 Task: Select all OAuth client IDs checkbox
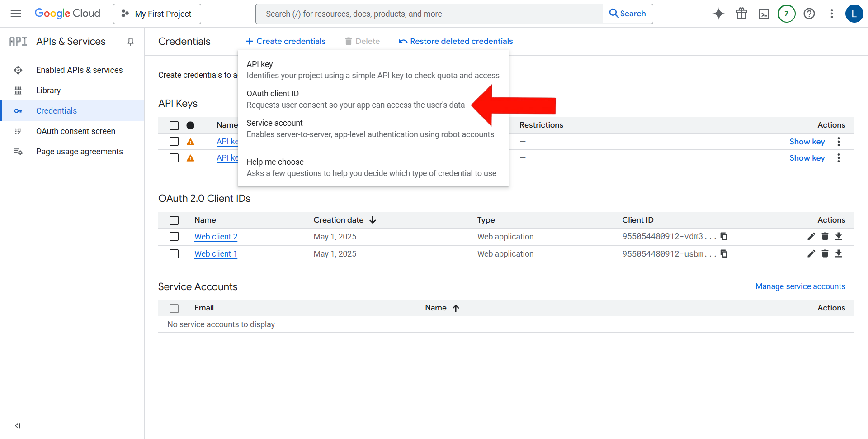[174, 220]
